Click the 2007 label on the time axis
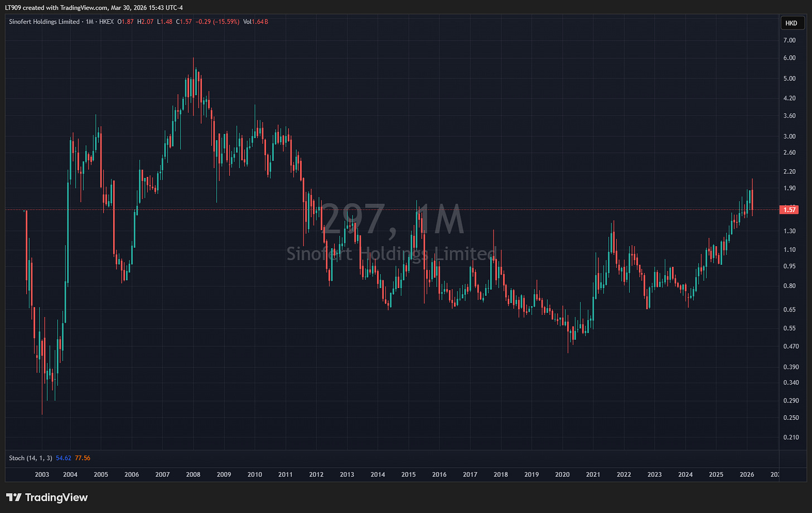The image size is (812, 513). [162, 475]
